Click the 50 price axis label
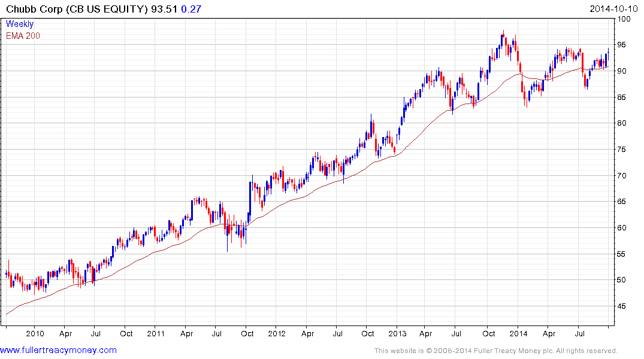The image size is (644, 359). 622,280
